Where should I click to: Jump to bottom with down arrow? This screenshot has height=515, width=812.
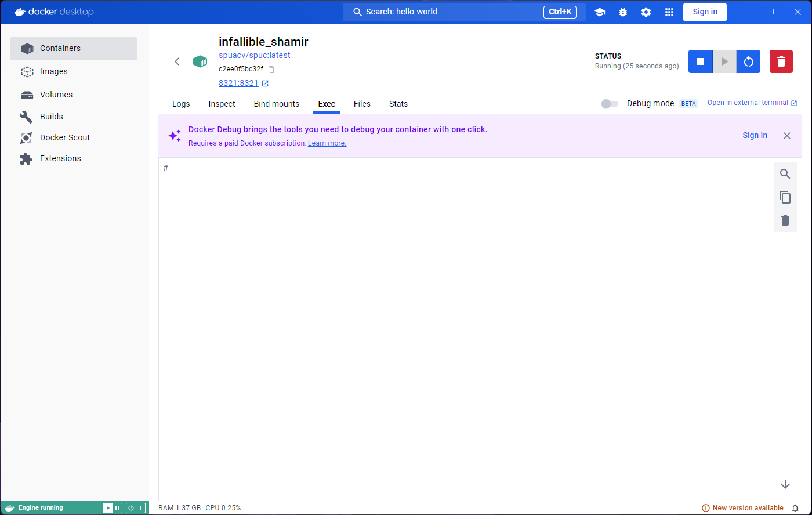(785, 484)
